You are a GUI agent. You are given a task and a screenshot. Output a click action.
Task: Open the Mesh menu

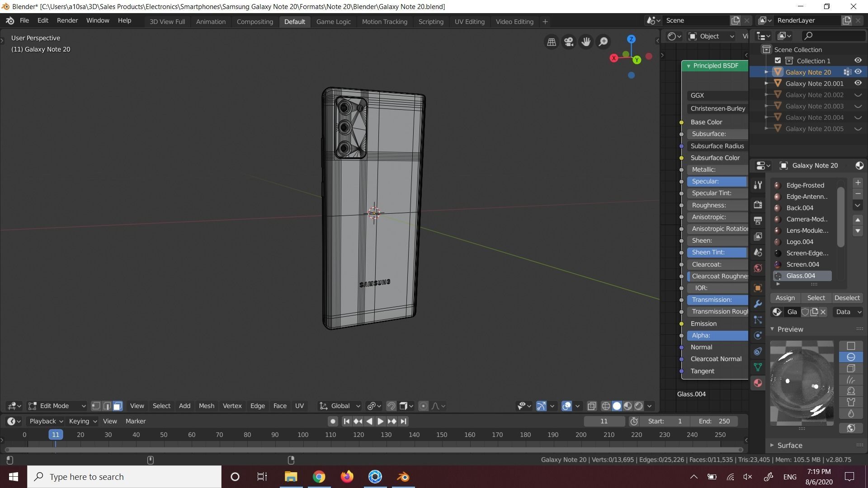[x=207, y=406]
